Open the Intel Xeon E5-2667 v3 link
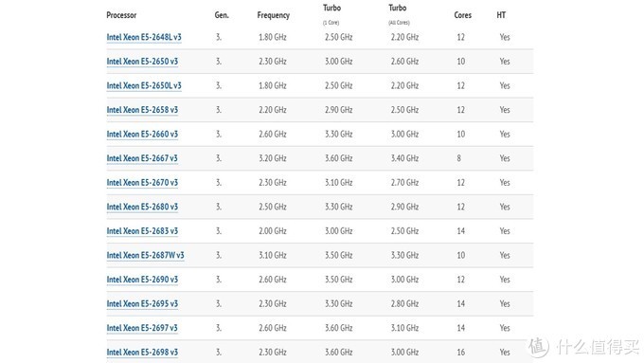 [x=142, y=158]
